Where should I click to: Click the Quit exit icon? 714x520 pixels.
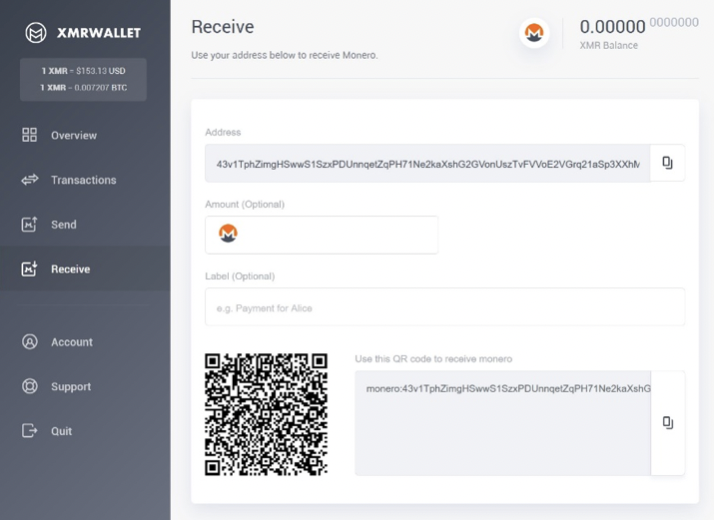pos(30,430)
